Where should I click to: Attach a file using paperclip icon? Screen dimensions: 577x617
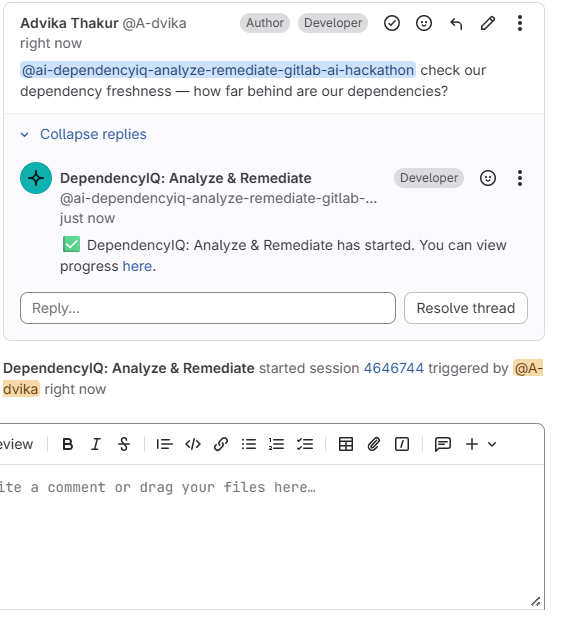click(374, 444)
